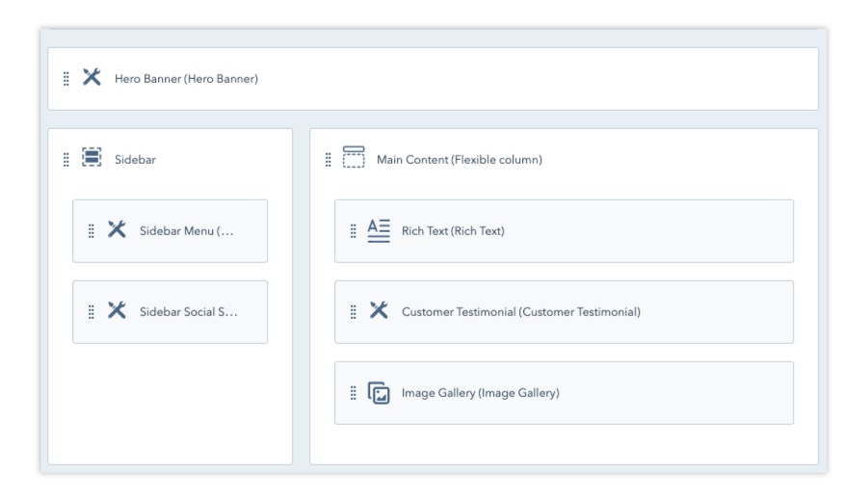
Task: Click the Sidebar group icon
Action: pyautogui.click(x=92, y=158)
